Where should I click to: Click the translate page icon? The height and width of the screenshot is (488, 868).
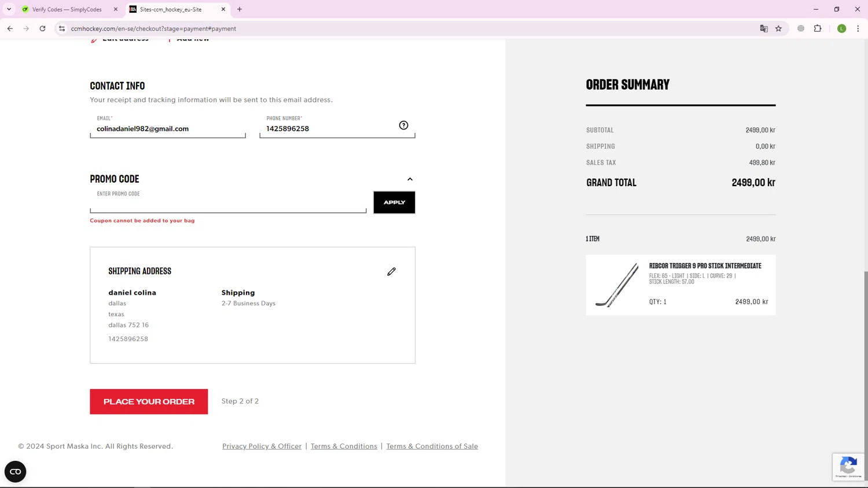tap(764, 28)
